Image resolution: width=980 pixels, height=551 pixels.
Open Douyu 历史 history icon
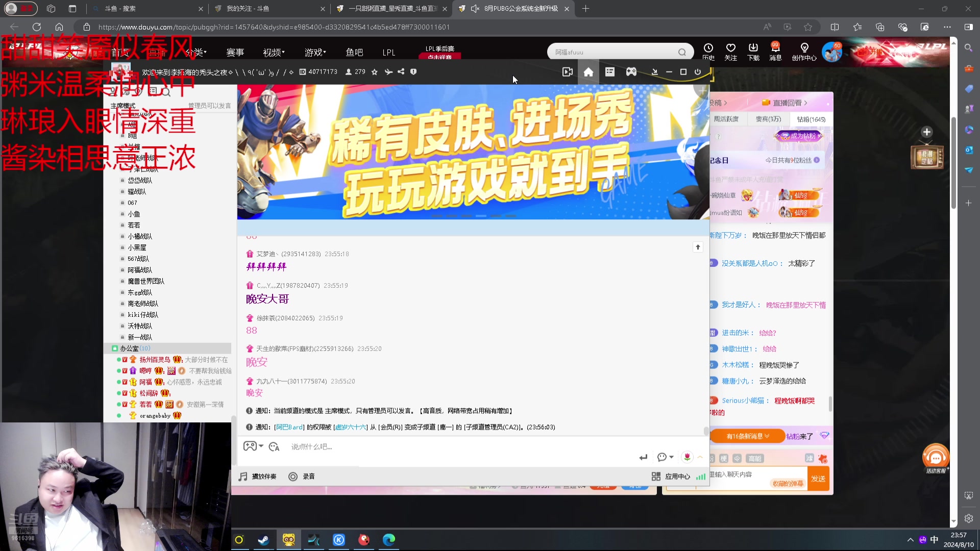tap(708, 52)
